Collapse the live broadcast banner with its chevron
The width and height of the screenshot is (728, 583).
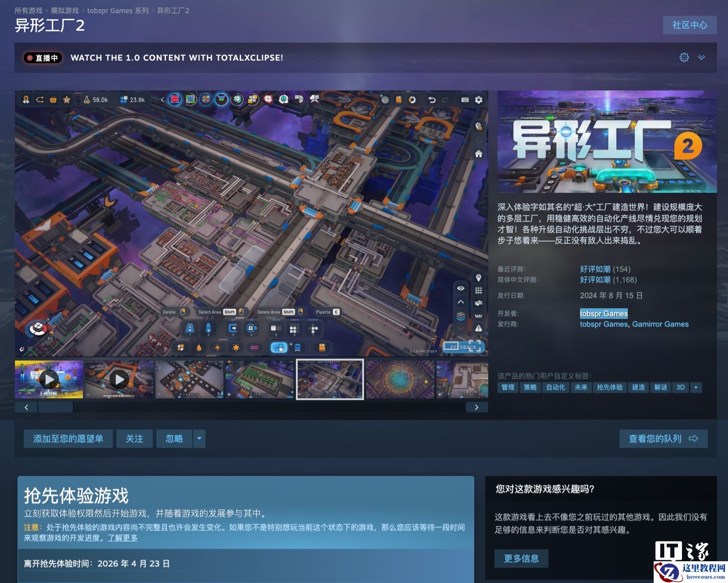[701, 58]
